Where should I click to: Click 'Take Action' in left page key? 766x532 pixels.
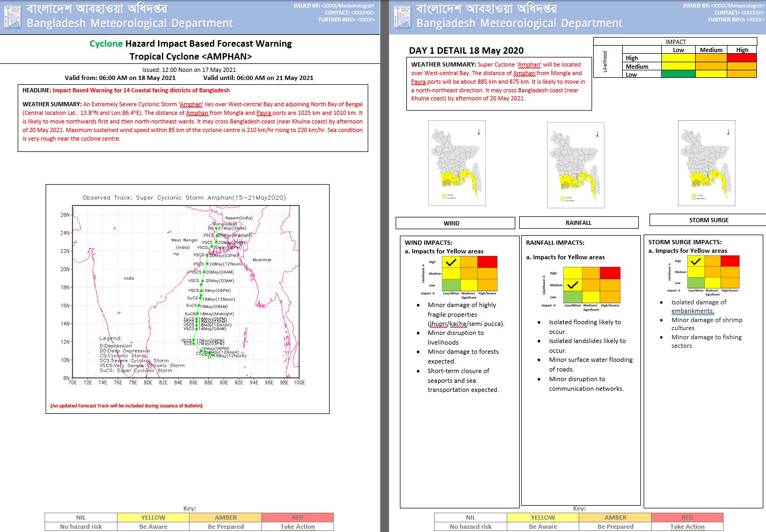(297, 527)
